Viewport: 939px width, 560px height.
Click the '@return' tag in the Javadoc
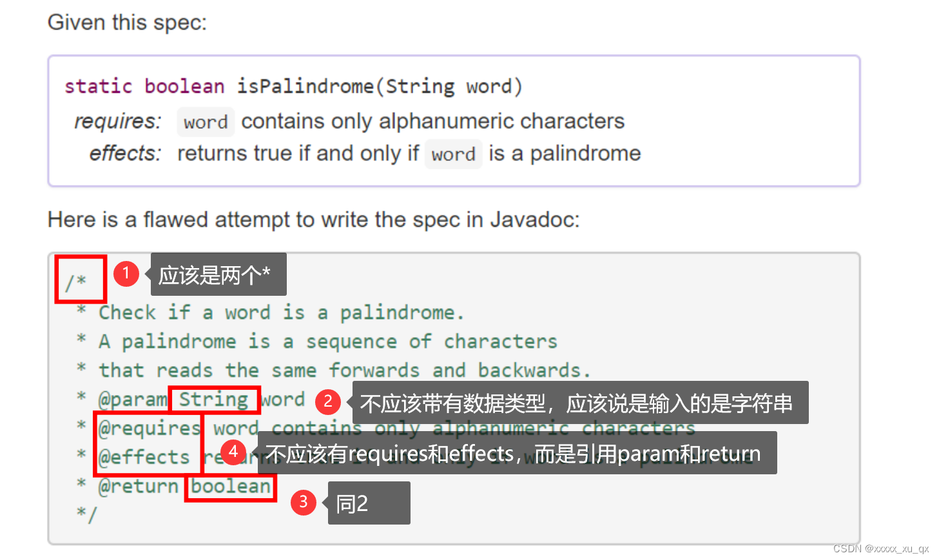pyautogui.click(x=138, y=487)
